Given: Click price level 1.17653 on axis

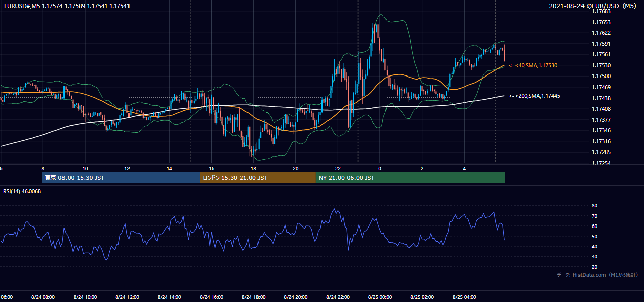Looking at the screenshot, I should click(x=602, y=22).
